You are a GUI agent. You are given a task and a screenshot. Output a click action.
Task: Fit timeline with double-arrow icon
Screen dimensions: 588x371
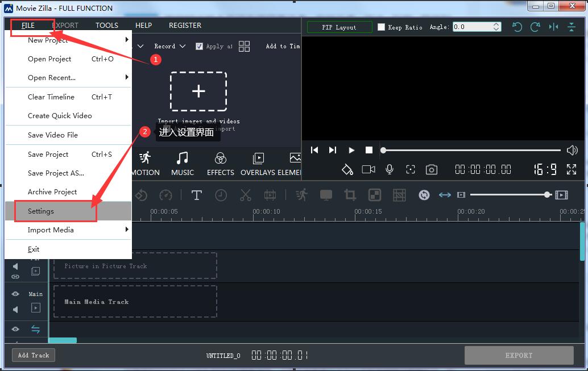pyautogui.click(x=445, y=195)
